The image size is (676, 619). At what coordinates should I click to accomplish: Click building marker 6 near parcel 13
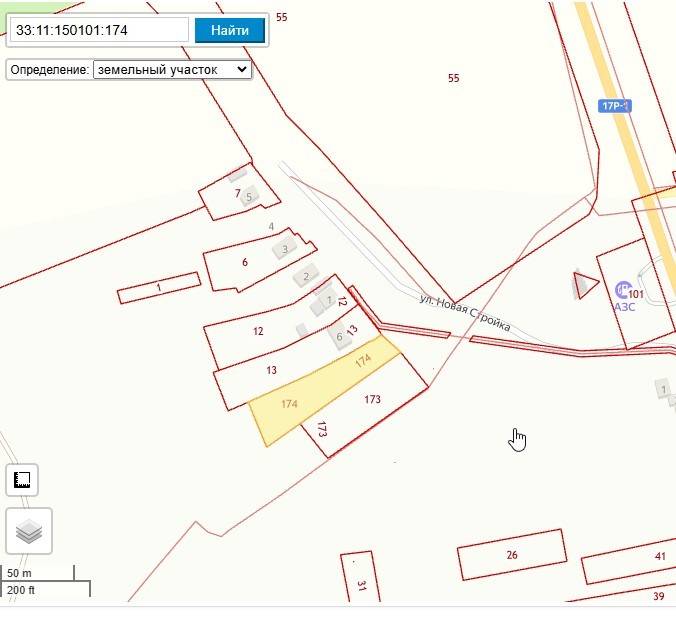coord(340,336)
